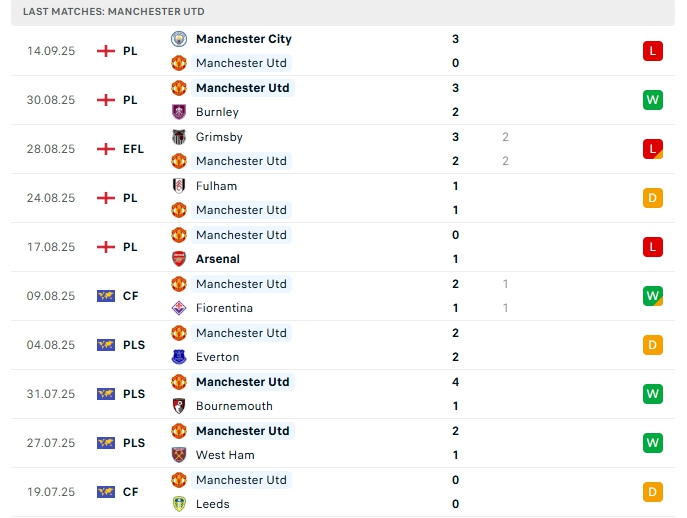Click the Fiorentina club crest icon
The height and width of the screenshot is (518, 687).
[x=179, y=308]
